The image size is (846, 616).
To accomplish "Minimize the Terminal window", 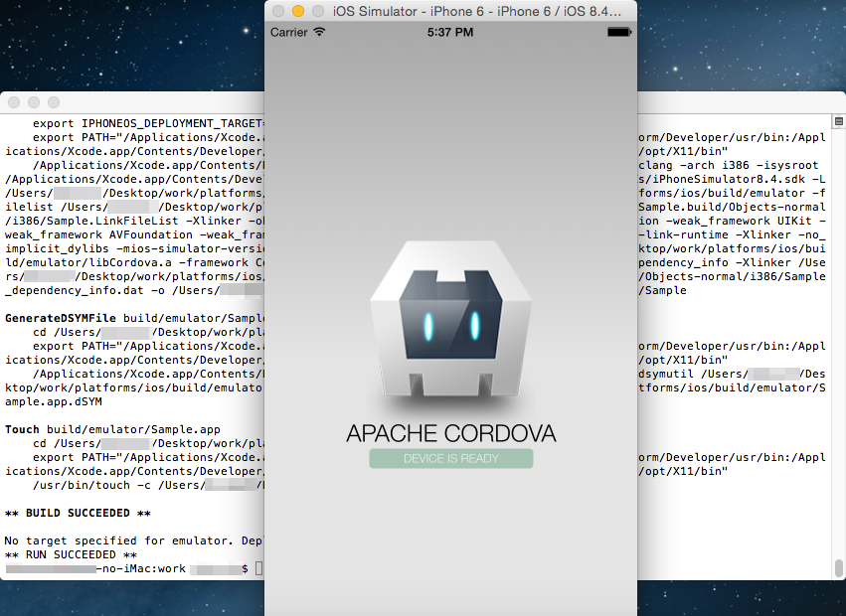I will coord(34,102).
